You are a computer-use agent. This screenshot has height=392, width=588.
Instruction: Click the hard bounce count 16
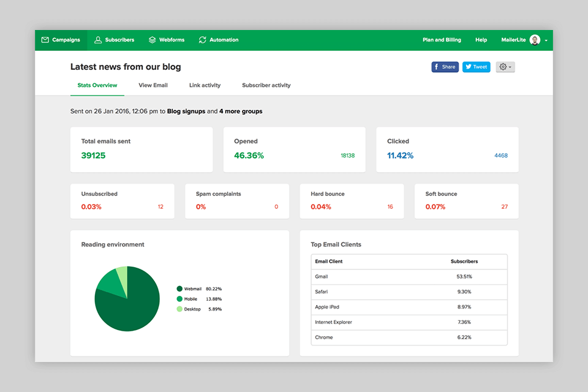click(390, 206)
